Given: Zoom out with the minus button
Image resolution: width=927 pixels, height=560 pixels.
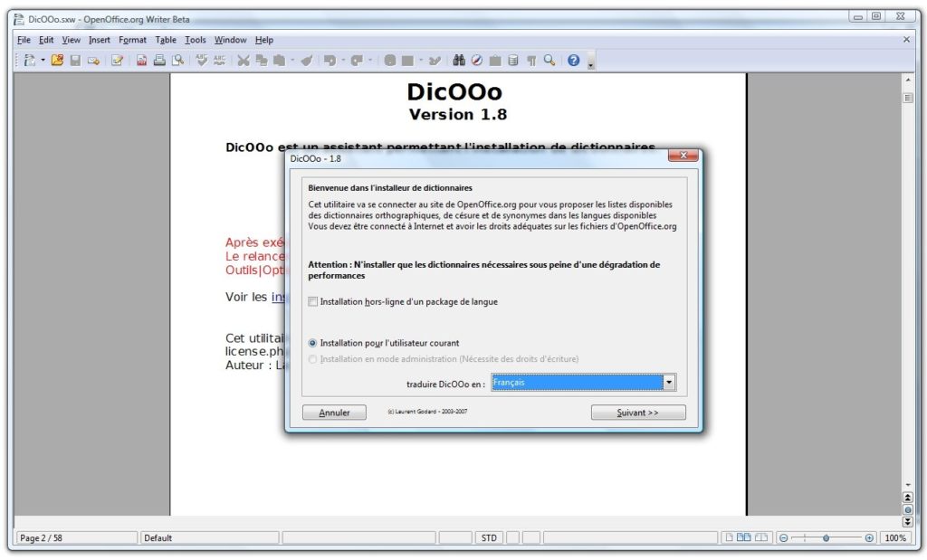Looking at the screenshot, I should point(784,538).
